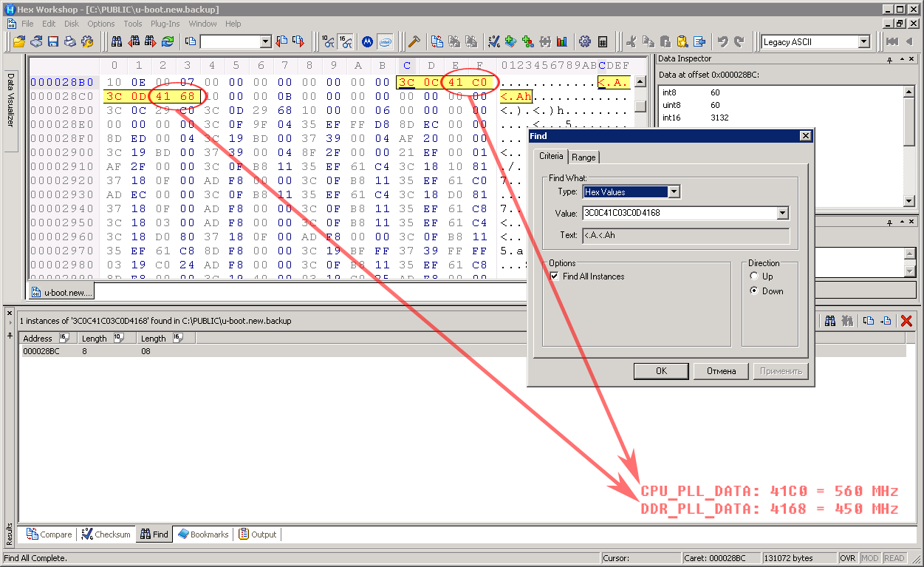Open the Plug-Ins menu
Image resolution: width=924 pixels, height=567 pixels.
click(165, 24)
